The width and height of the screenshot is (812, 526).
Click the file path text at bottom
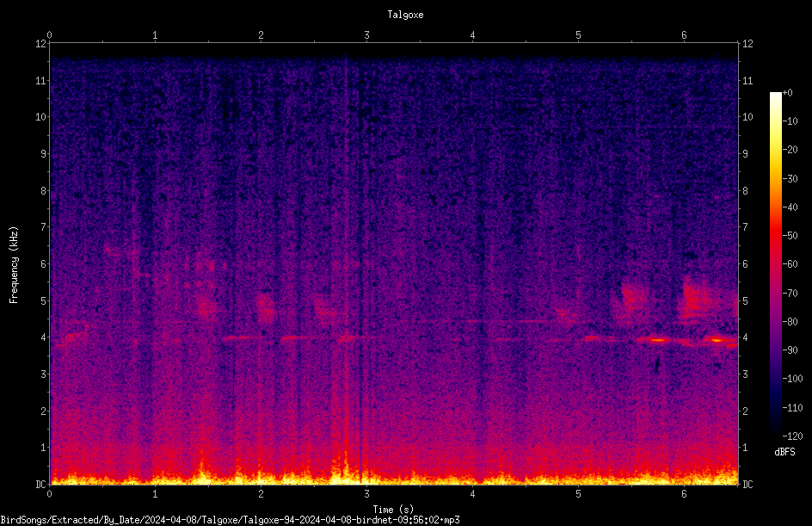[x=230, y=520]
